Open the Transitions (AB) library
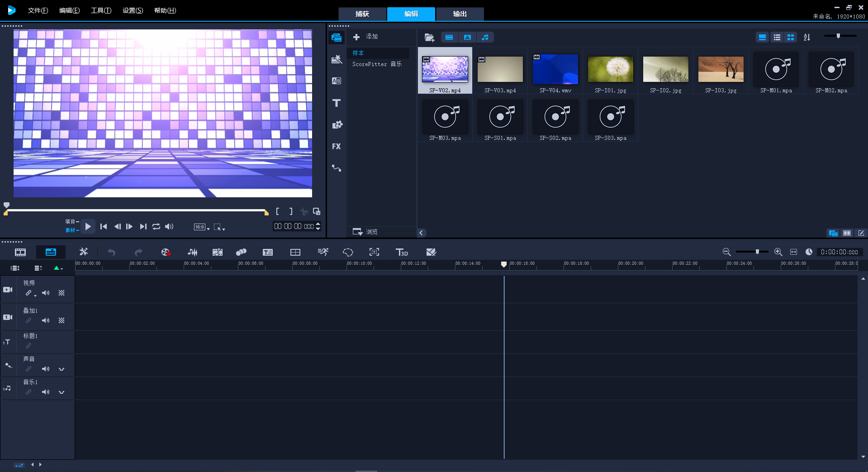The width and height of the screenshot is (868, 472). pyautogui.click(x=337, y=81)
